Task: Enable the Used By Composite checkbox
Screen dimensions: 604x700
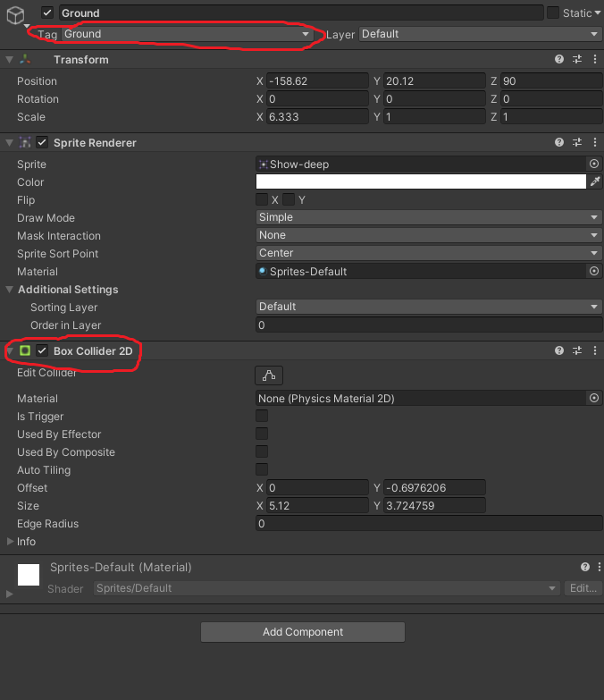Action: (x=262, y=451)
